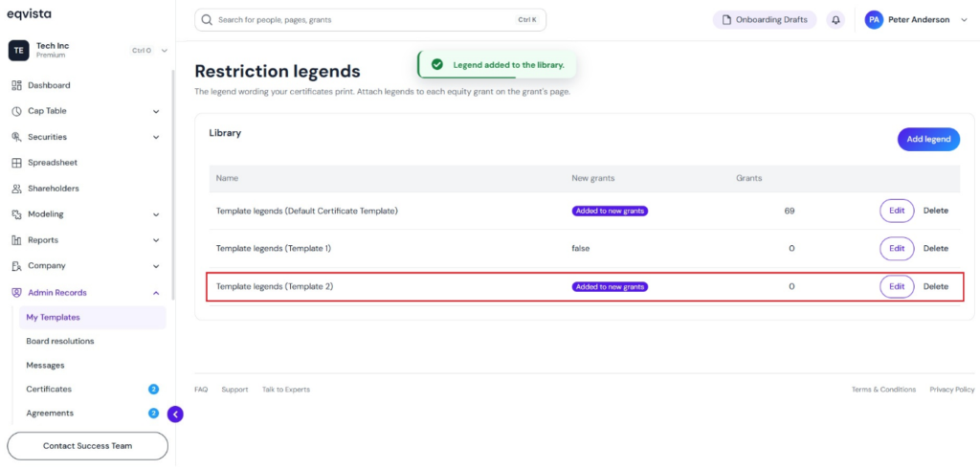Click Talk to Experts link
This screenshot has height=470, width=980.
285,390
